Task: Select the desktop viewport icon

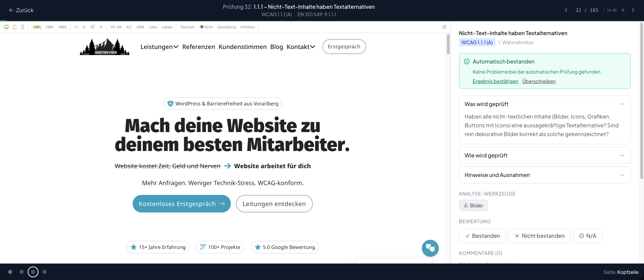Action: tap(6, 27)
